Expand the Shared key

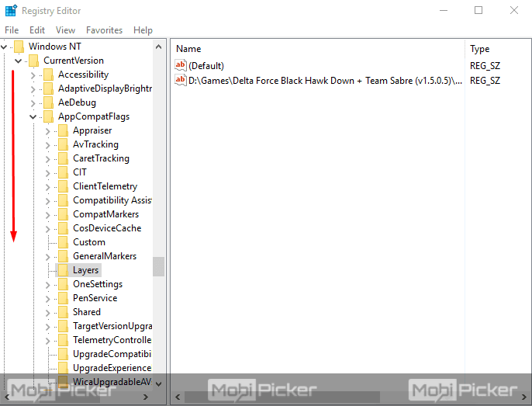[x=48, y=313]
